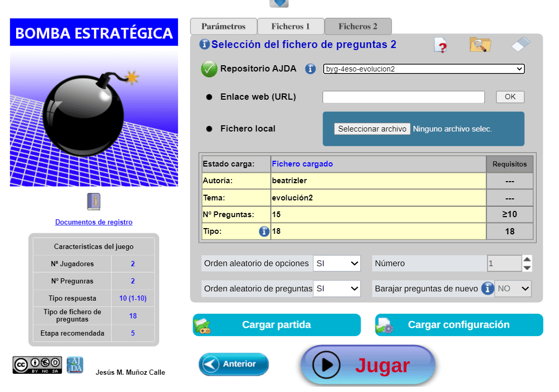Click the AJDA logo icon
Screen dimensions: 559x392
pos(75,365)
